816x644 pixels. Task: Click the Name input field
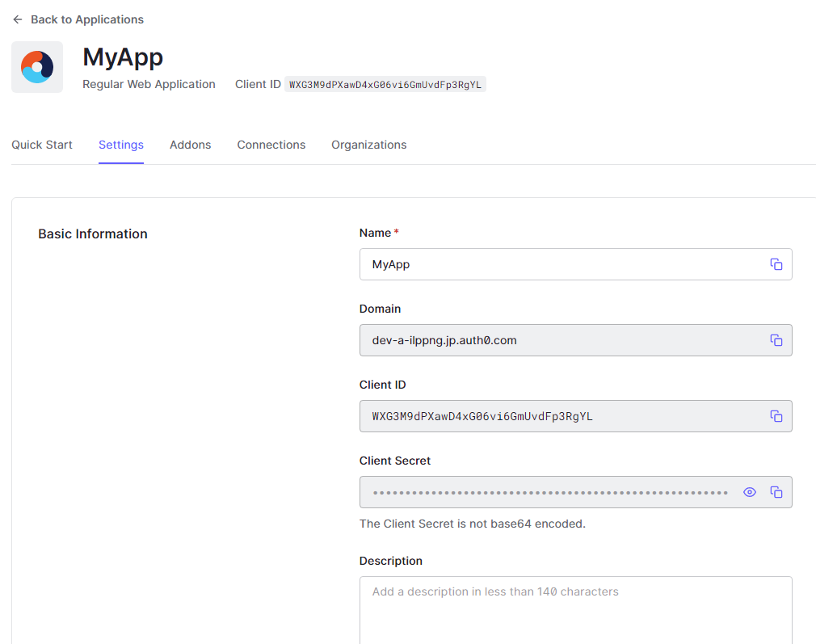(x=575, y=264)
